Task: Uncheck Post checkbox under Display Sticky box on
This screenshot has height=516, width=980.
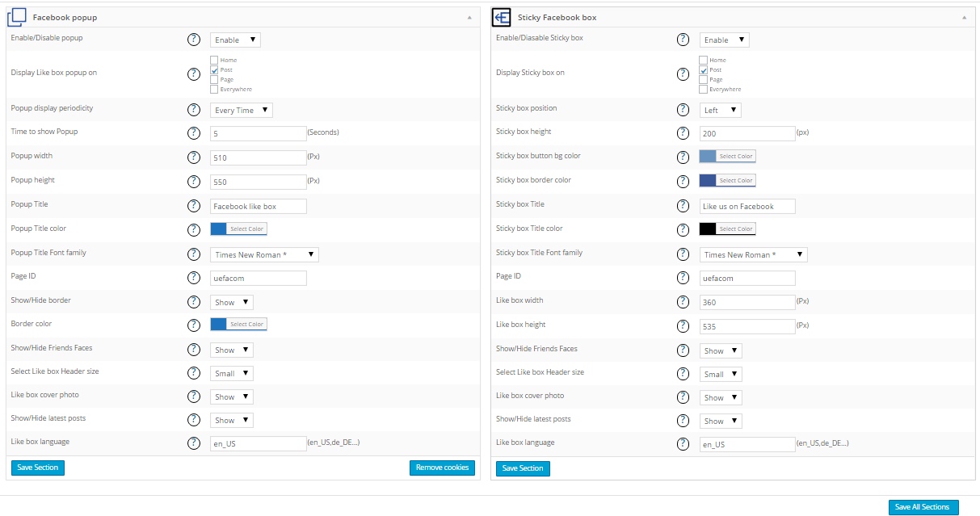Action: point(703,70)
